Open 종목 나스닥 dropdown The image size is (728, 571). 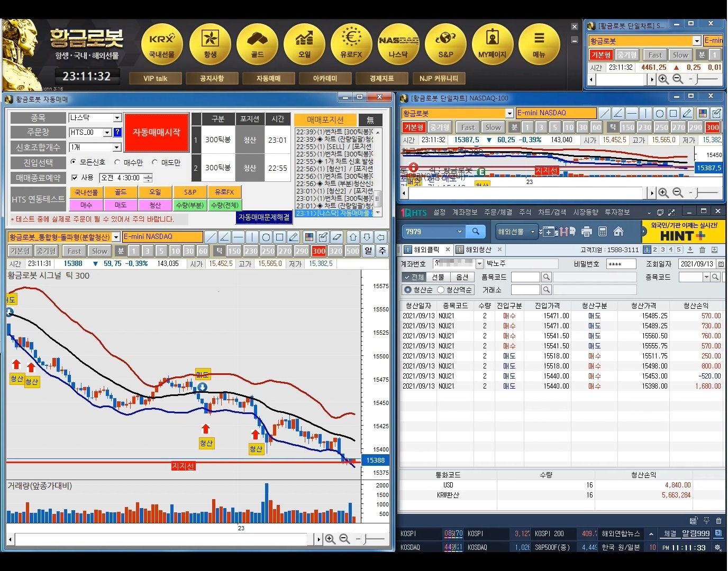(117, 118)
